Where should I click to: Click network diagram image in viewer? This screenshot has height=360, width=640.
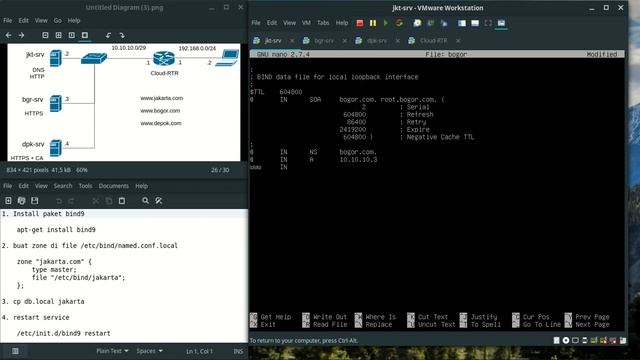coord(124,102)
